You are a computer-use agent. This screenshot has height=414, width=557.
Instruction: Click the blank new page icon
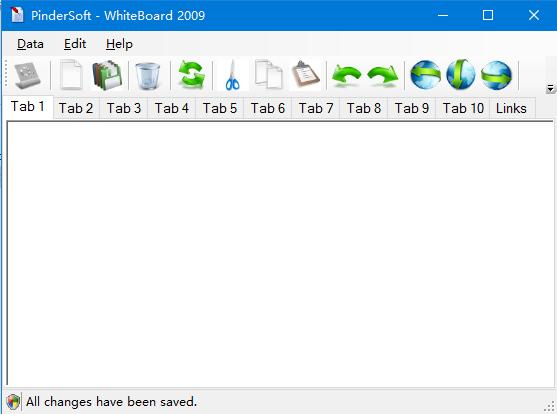coord(71,75)
